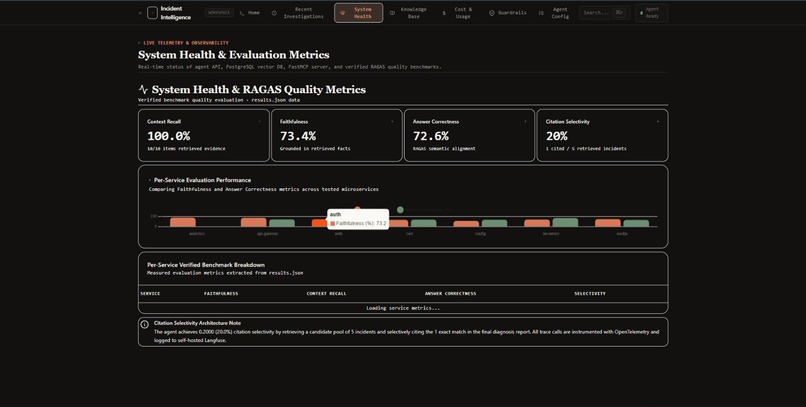Click the back arrow beside the logo
The image size is (806, 407).
tap(140, 13)
